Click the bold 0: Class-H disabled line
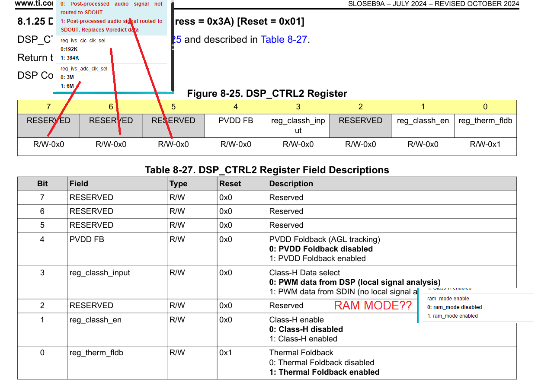The width and height of the screenshot is (538, 392). coord(306,329)
